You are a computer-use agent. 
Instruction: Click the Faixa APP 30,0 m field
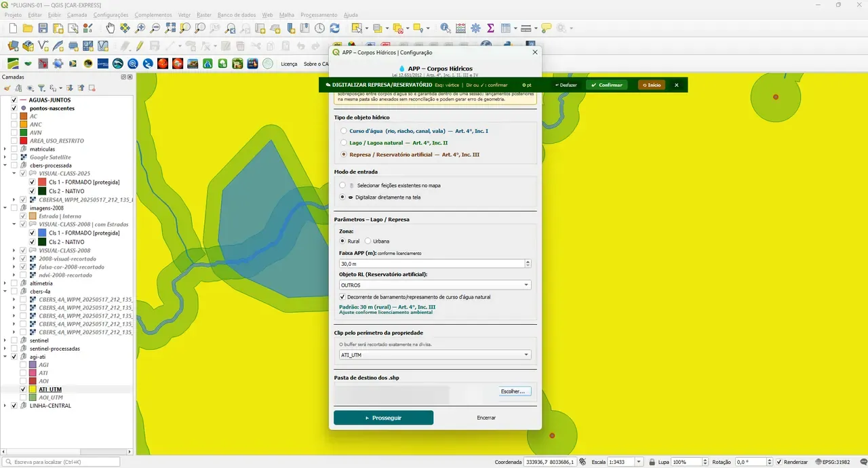[x=431, y=264]
